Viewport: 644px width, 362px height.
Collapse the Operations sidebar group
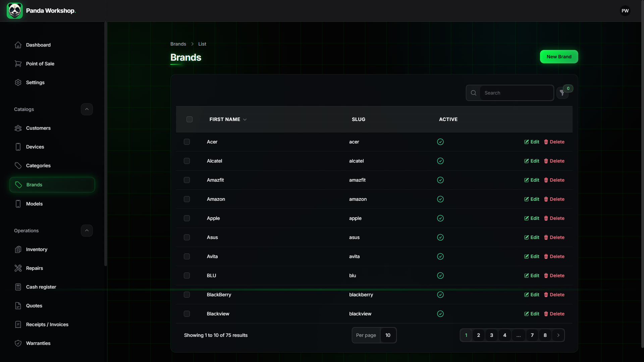pyautogui.click(x=87, y=231)
